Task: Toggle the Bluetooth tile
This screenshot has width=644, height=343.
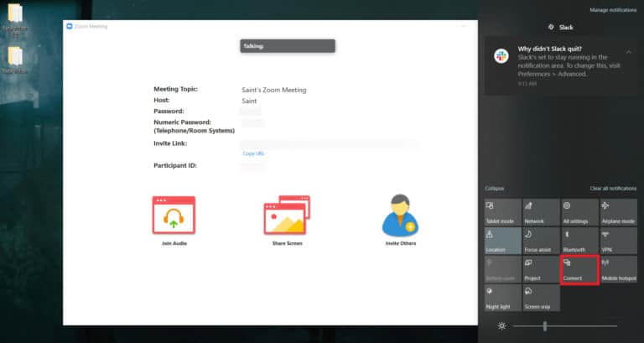Action: [579, 241]
